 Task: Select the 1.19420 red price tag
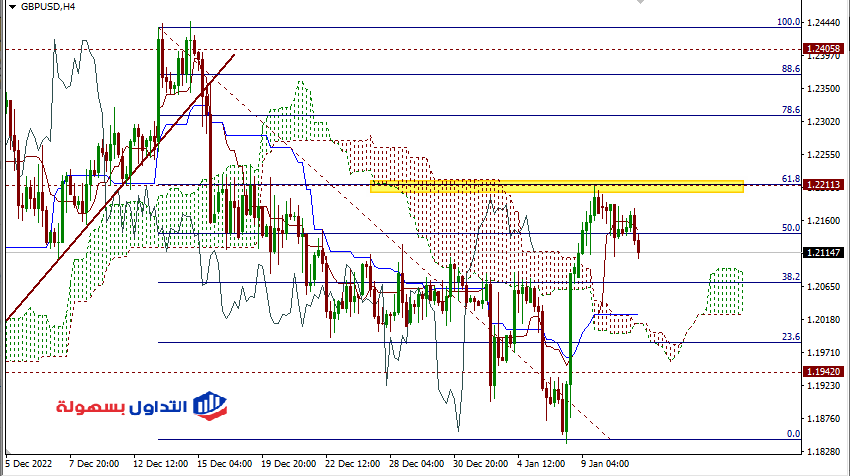[x=825, y=371]
